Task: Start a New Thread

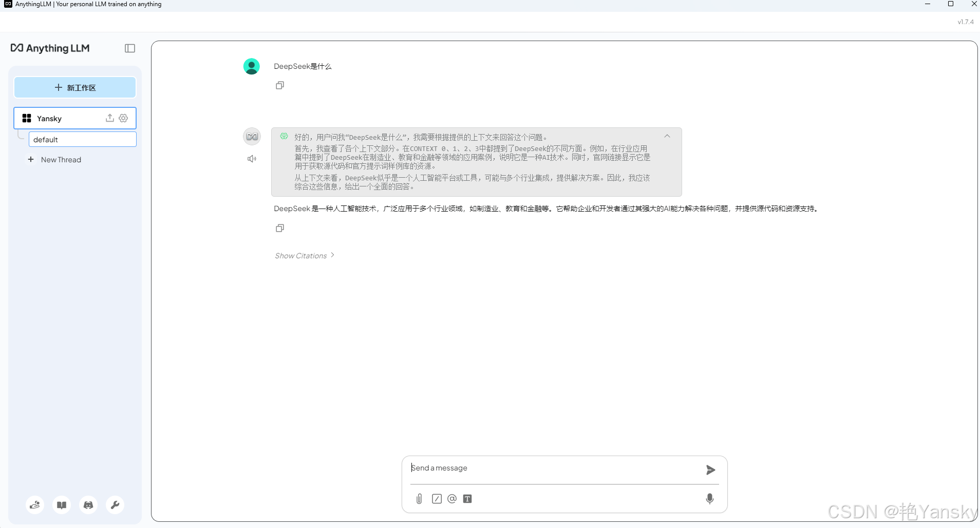Action: coord(54,160)
